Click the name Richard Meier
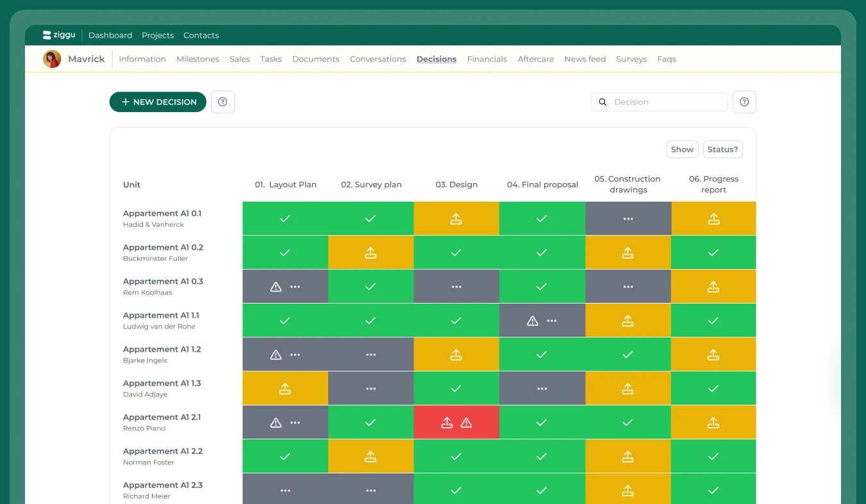This screenshot has height=504, width=866. point(147,496)
